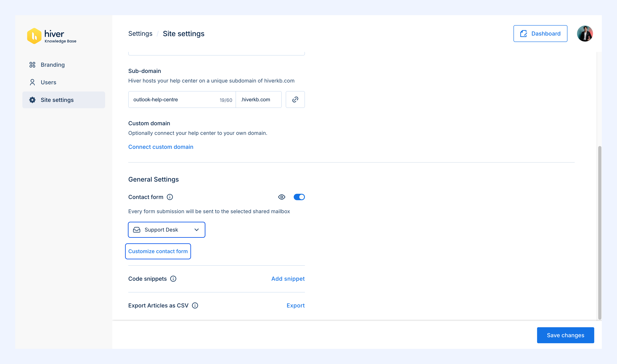Export articles via Export link
Screen dimensions: 617x364
tap(296, 305)
